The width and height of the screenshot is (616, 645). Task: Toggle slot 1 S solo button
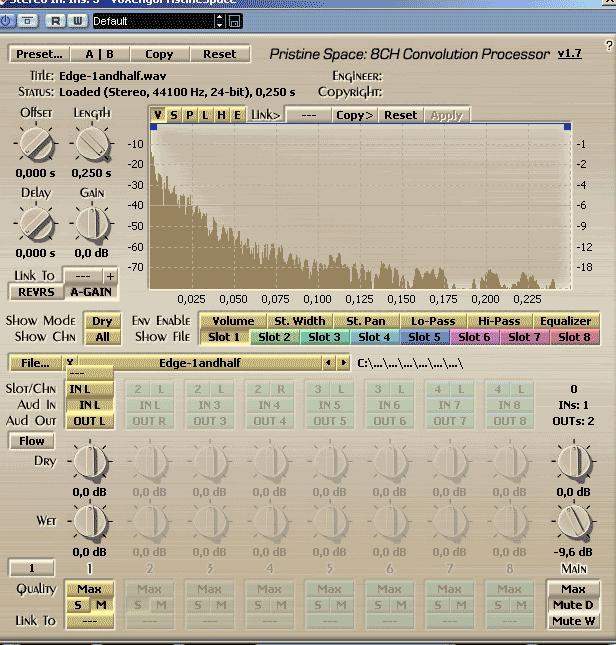tap(78, 605)
